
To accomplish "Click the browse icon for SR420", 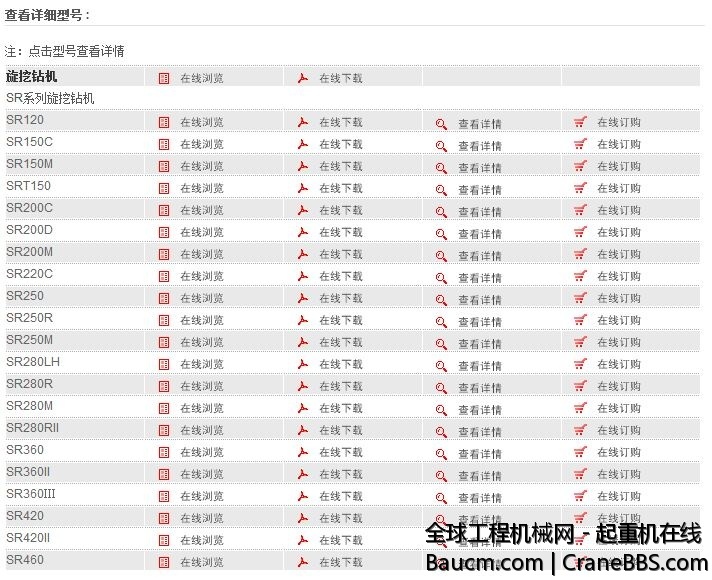I will click(164, 518).
